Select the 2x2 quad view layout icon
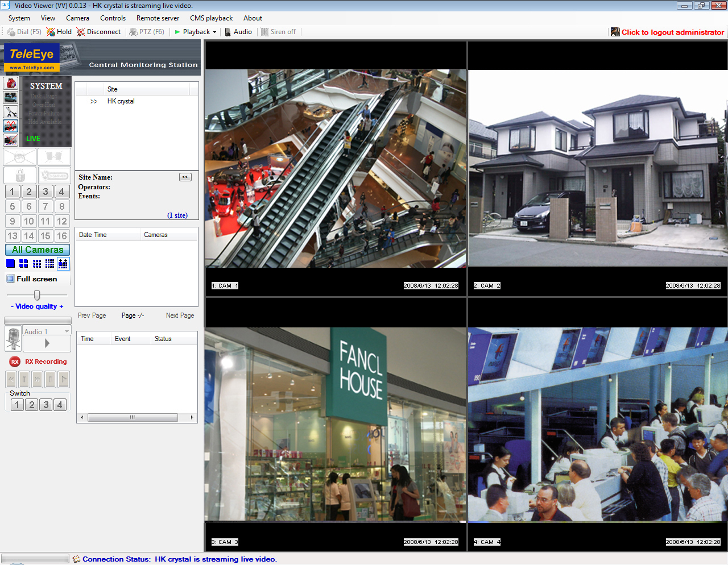Image resolution: width=728 pixels, height=565 pixels. tap(23, 264)
